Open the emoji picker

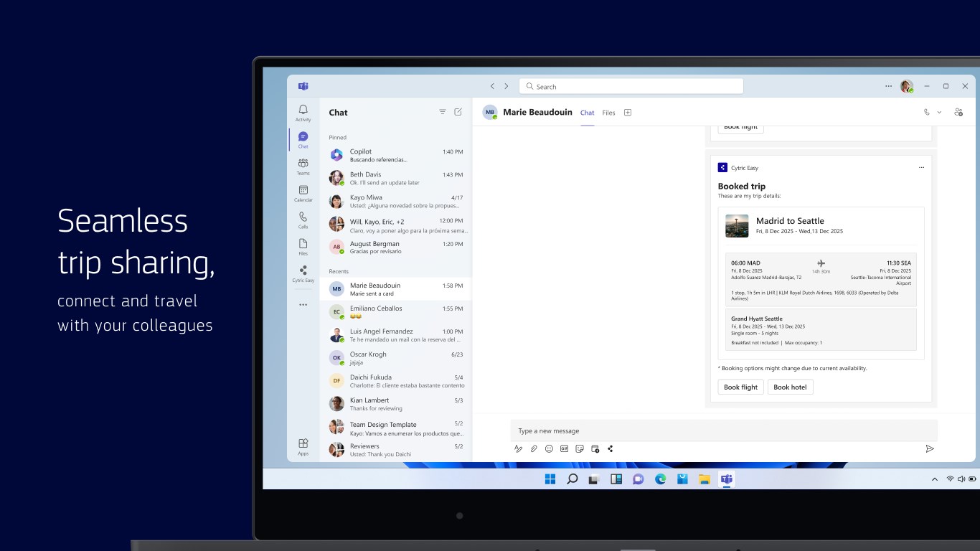coord(549,448)
